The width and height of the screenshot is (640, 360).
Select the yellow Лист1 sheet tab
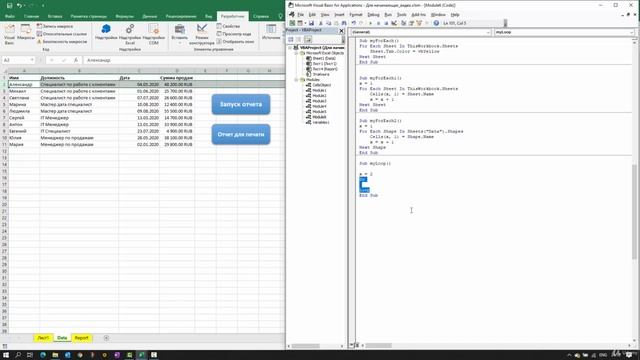coord(43,338)
